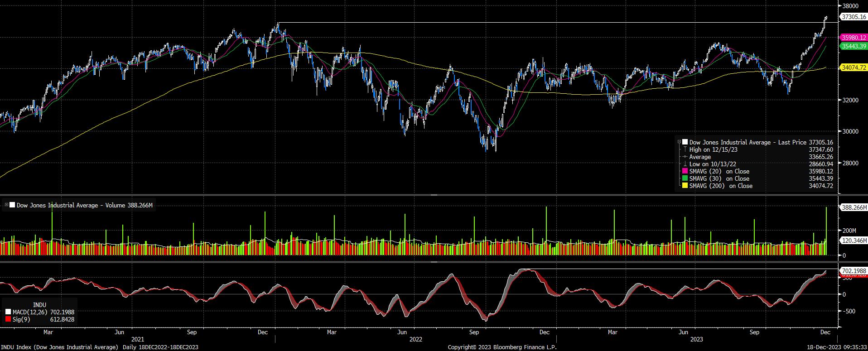Click the Sig(9) legend label
The height and width of the screenshot is (351, 868).
click(x=22, y=319)
